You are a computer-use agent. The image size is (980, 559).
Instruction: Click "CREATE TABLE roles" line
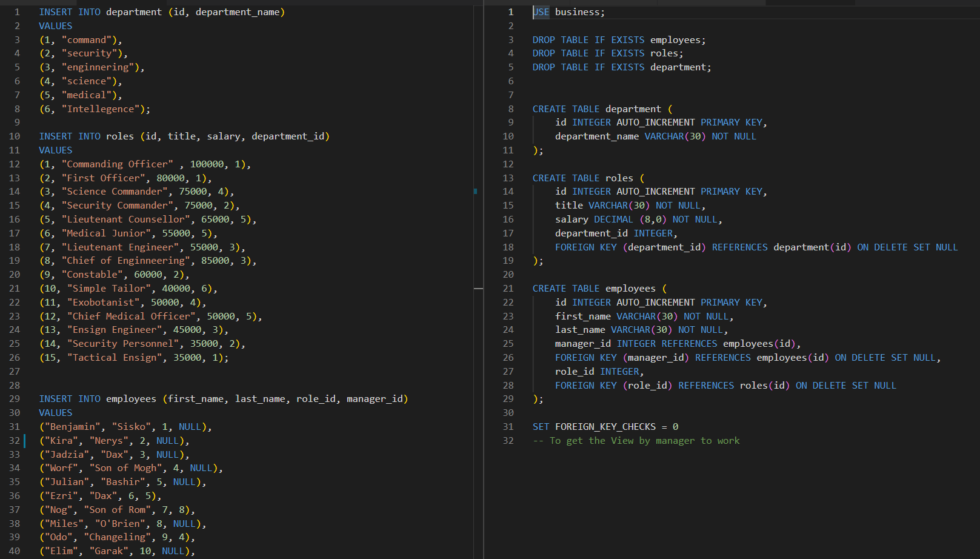(x=588, y=178)
